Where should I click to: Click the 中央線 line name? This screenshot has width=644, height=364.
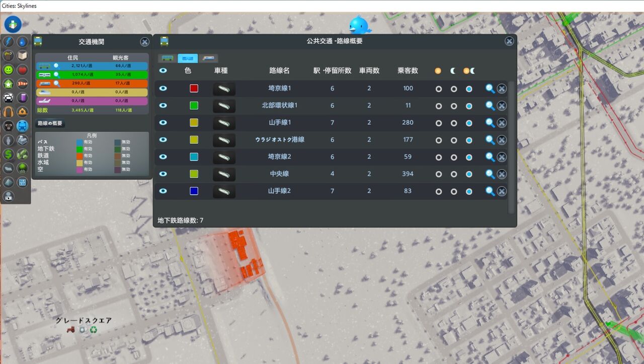click(279, 174)
